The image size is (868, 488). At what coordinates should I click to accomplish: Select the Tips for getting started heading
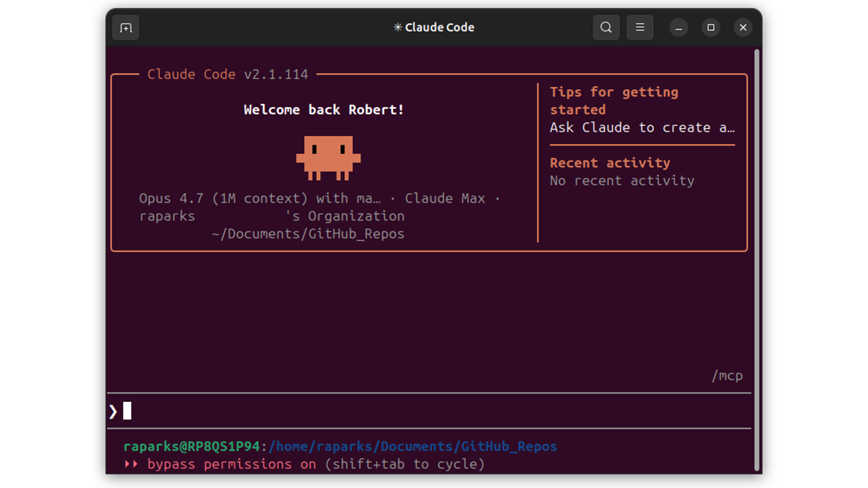coord(613,100)
